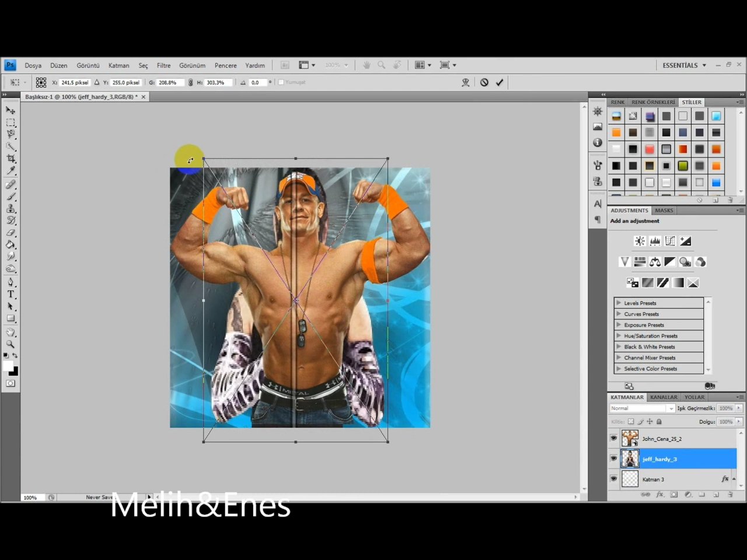Toggle lock image pixels brush icon
The height and width of the screenshot is (560, 747).
point(640,422)
